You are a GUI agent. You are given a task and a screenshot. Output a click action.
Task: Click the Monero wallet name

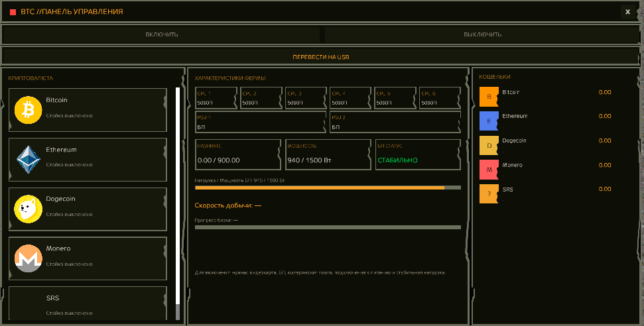(x=512, y=165)
